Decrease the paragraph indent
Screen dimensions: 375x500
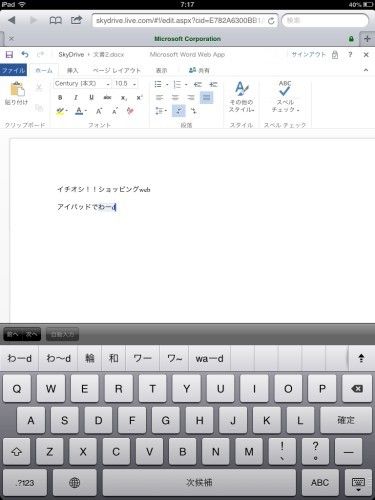point(198,84)
